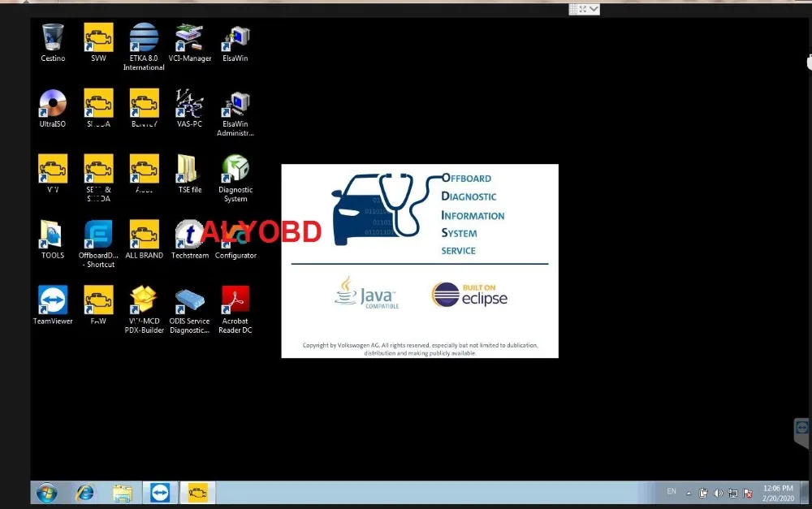Open the TSE file folder
812x509 pixels.
[189, 174]
